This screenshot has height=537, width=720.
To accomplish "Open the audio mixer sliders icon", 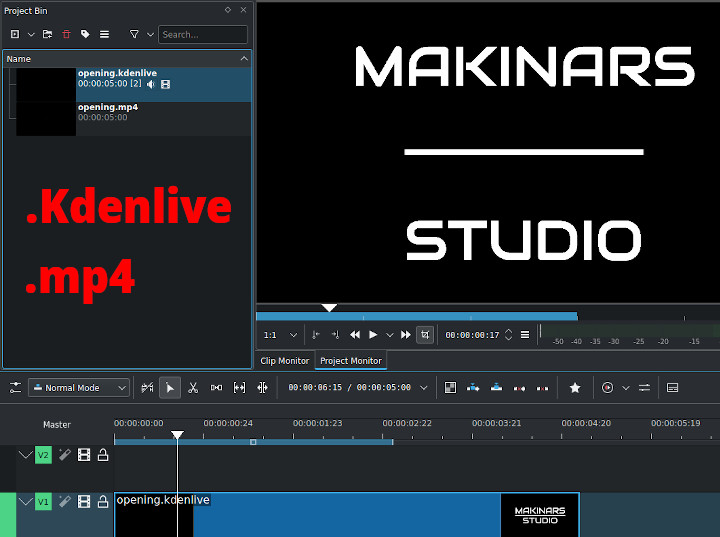I will 644,388.
